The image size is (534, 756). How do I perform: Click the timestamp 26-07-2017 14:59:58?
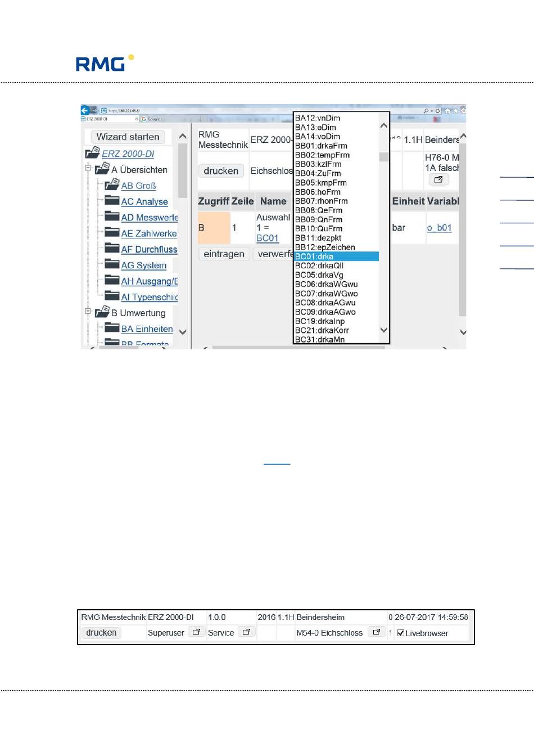[431, 617]
